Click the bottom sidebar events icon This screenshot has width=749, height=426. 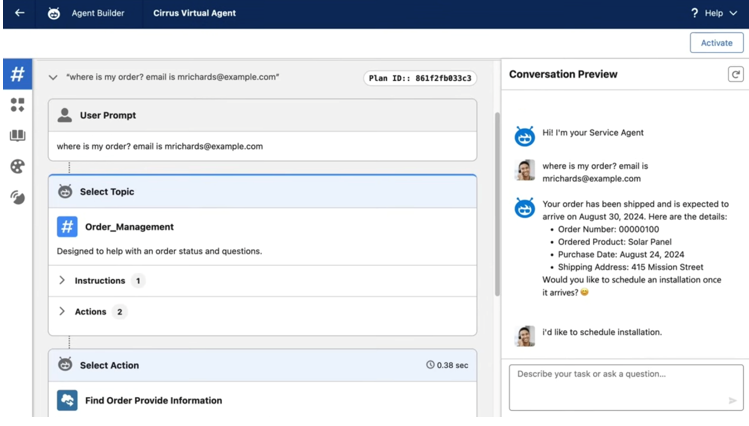coord(17,198)
